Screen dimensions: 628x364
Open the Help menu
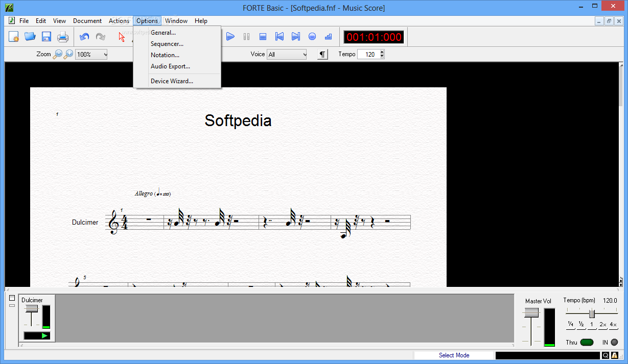click(x=201, y=21)
